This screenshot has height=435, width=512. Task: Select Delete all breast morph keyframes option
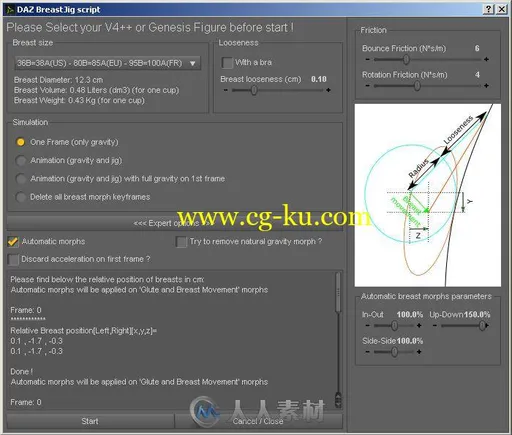tap(21, 197)
